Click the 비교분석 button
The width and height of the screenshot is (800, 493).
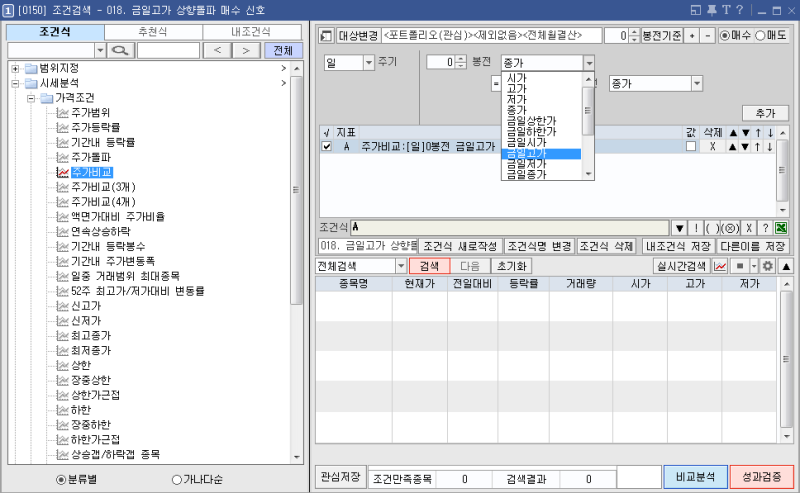pos(695,477)
